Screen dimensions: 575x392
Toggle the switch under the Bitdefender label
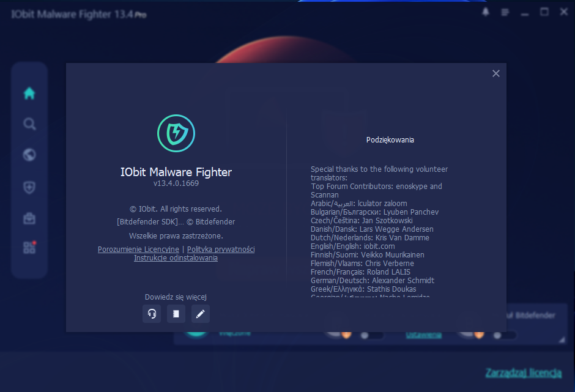click(505, 335)
